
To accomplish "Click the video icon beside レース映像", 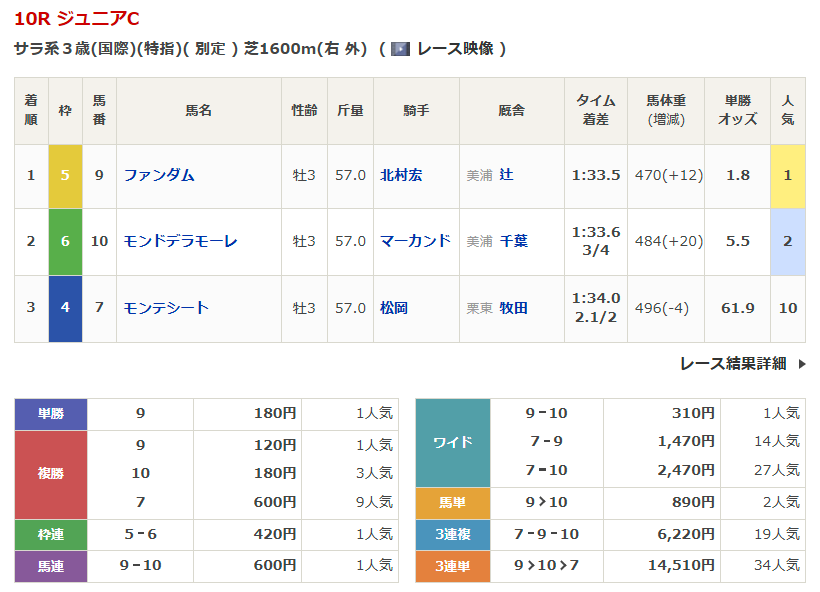I will point(401,48).
